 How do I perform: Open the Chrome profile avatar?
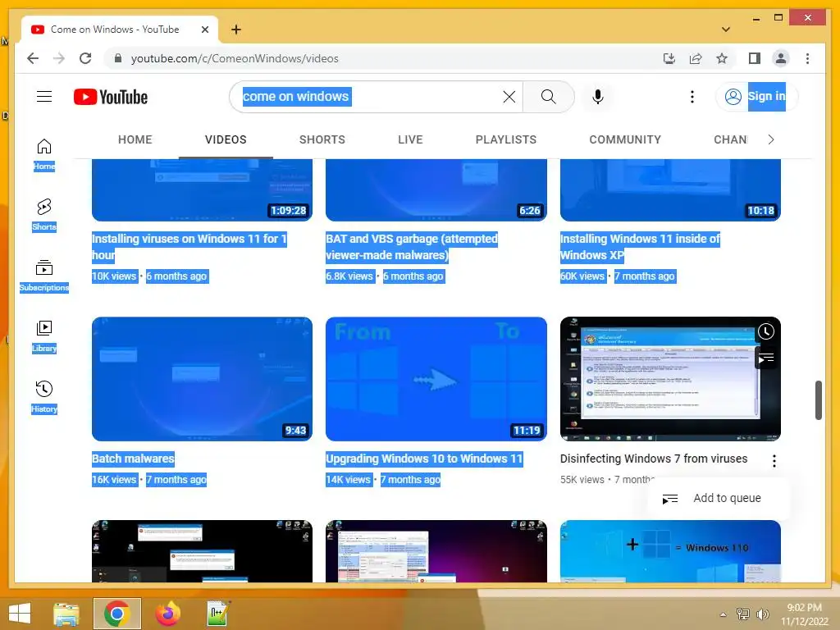click(781, 58)
